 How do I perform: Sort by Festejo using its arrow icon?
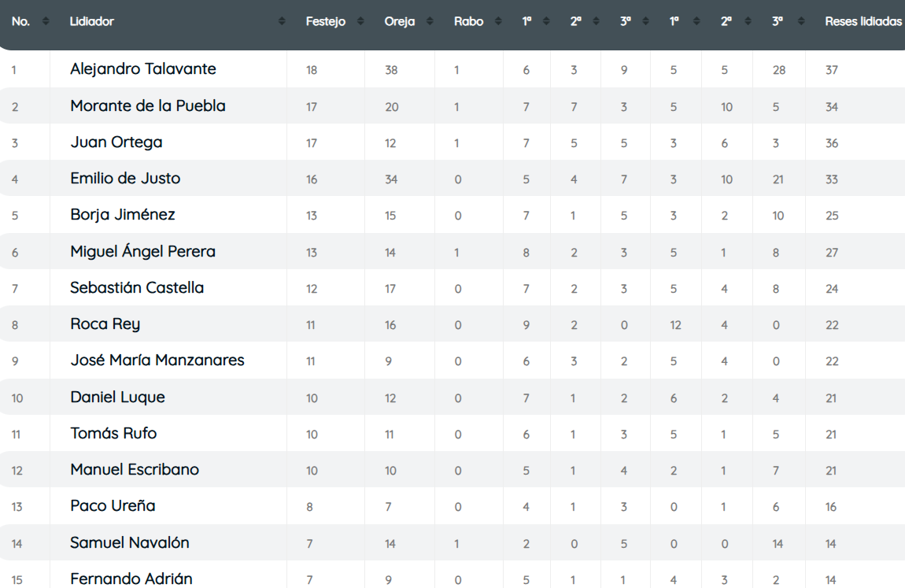360,21
